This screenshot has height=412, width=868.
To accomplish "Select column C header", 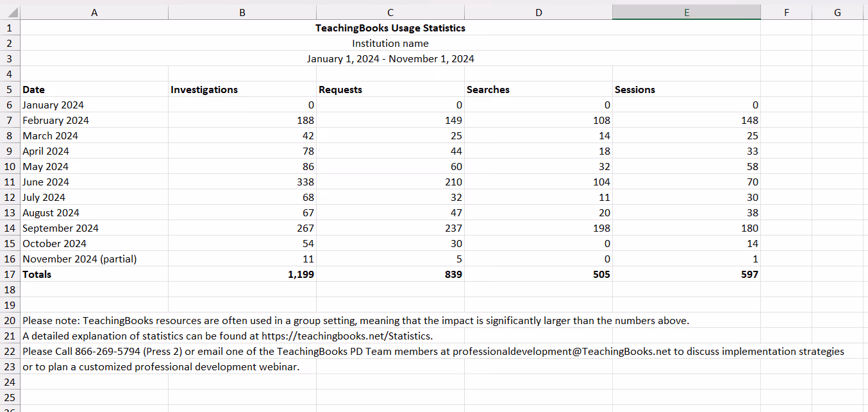I will tap(390, 12).
